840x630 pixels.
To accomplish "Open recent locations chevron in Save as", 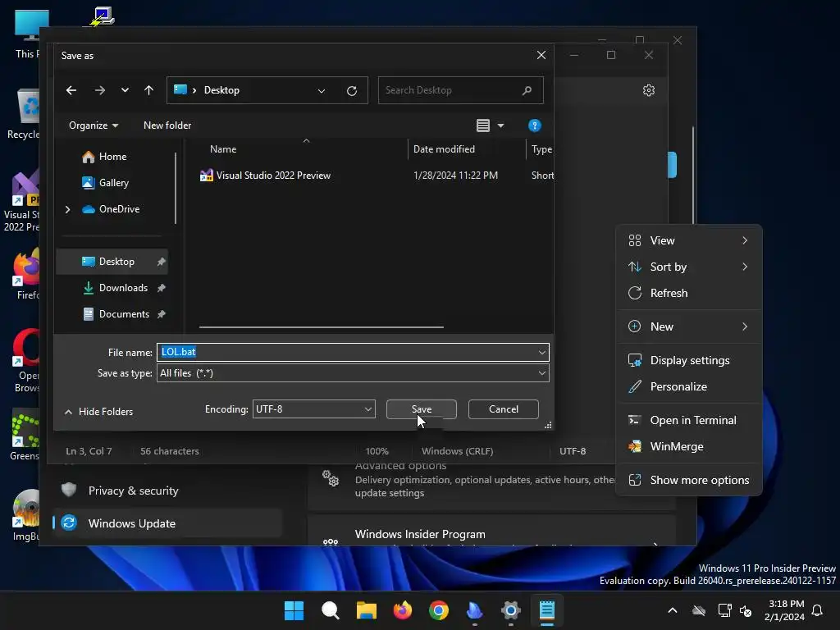I will pos(125,90).
